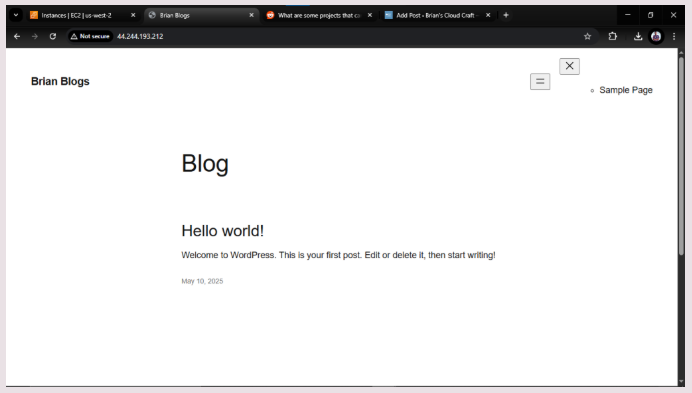Image resolution: width=692 pixels, height=393 pixels.
Task: Click the 'Welcome to WordPress' excerpt text
Action: (338, 255)
